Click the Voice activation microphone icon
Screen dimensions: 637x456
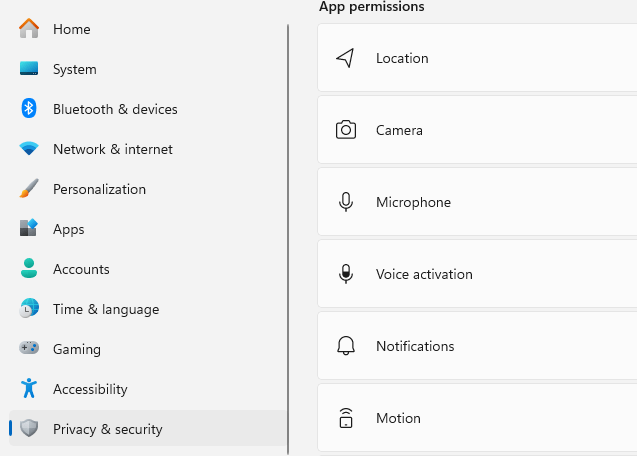pyautogui.click(x=346, y=274)
